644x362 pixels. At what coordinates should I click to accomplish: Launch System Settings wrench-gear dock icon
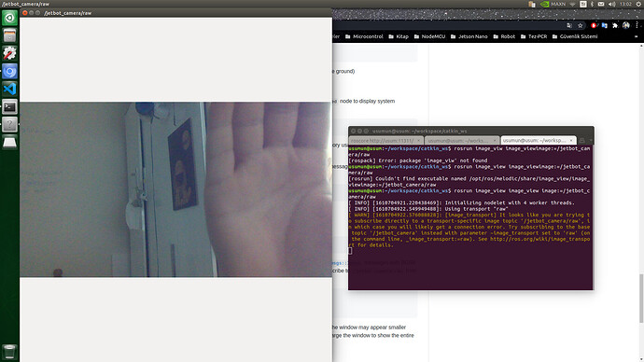click(9, 53)
